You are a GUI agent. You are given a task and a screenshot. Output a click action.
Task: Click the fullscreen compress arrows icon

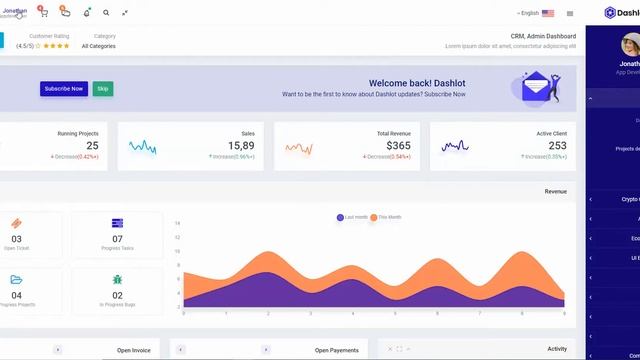pyautogui.click(x=125, y=13)
